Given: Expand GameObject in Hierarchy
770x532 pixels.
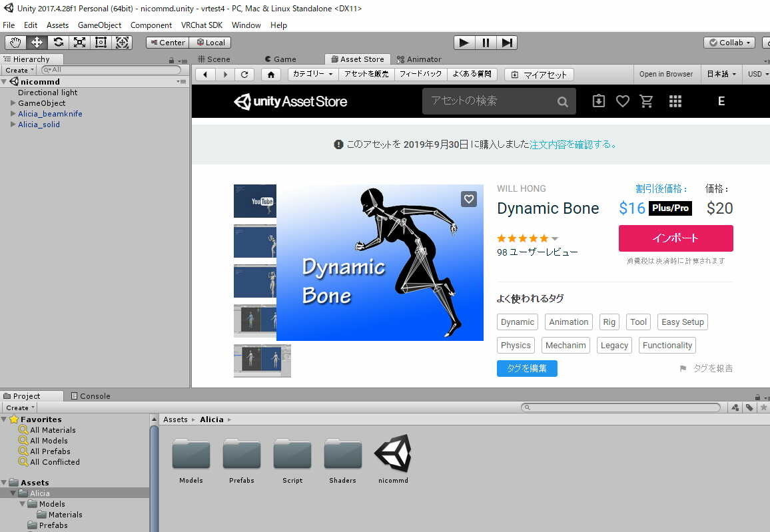Looking at the screenshot, I should tap(13, 103).
